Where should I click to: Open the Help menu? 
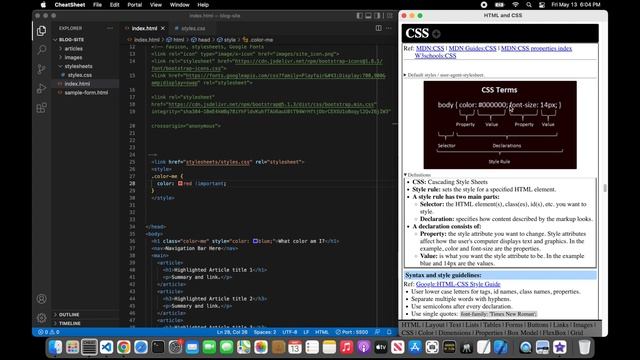(x=203, y=5)
